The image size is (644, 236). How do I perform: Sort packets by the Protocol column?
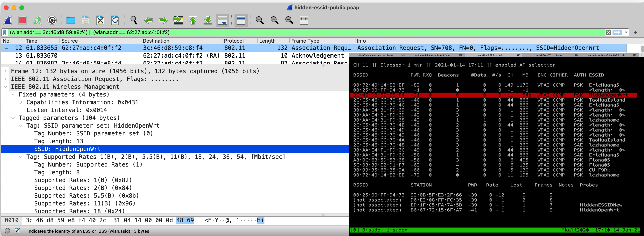click(x=234, y=41)
